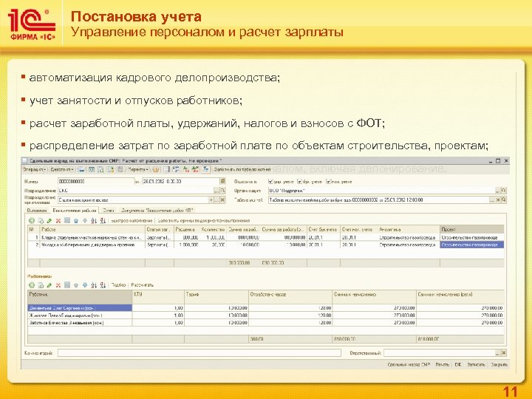Viewport: 532px width, 399px height.
Task: Select row 1 work name cell in works table
Action: pyautogui.click(x=92, y=237)
